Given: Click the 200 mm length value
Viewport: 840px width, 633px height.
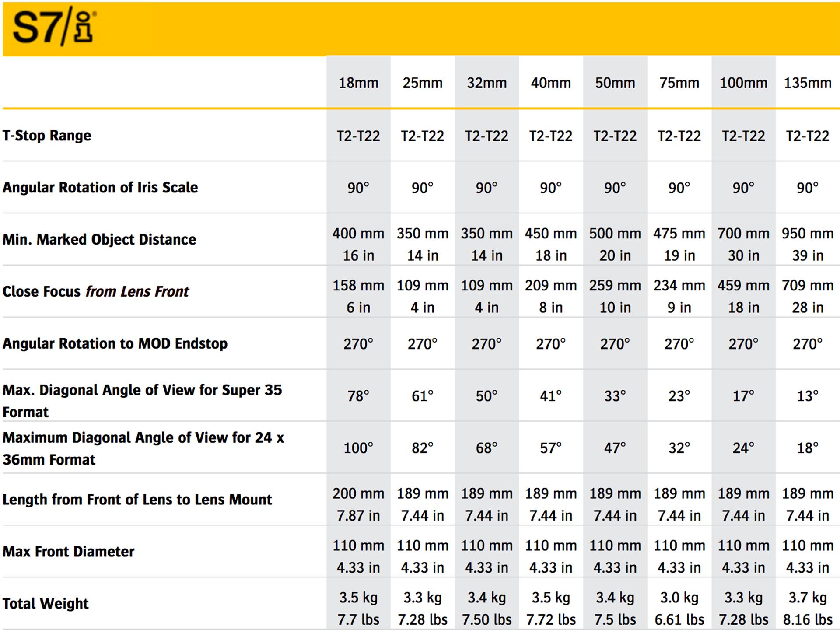Looking at the screenshot, I should [x=358, y=494].
